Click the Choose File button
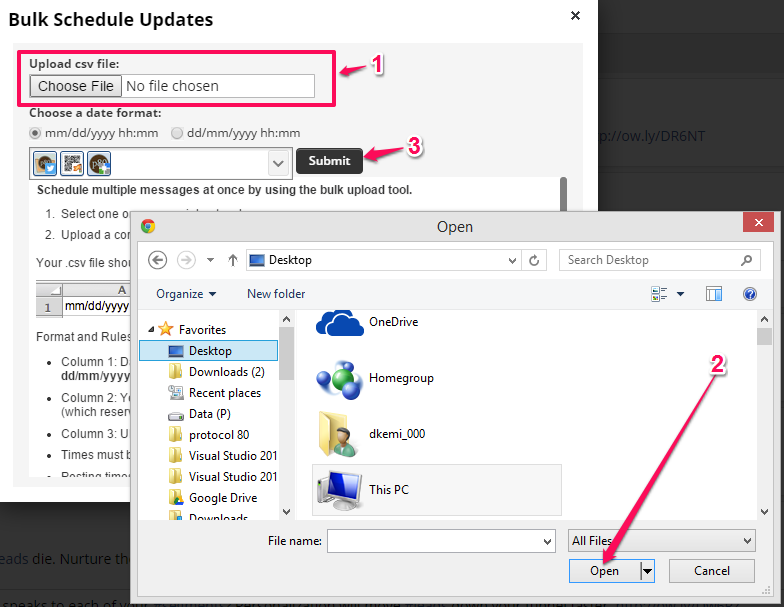 (76, 86)
